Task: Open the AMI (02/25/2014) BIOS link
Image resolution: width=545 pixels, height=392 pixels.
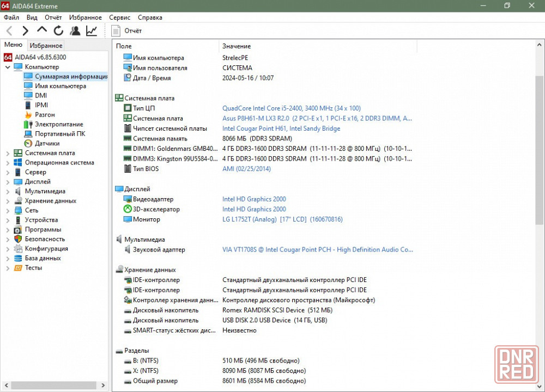Action: [246, 169]
